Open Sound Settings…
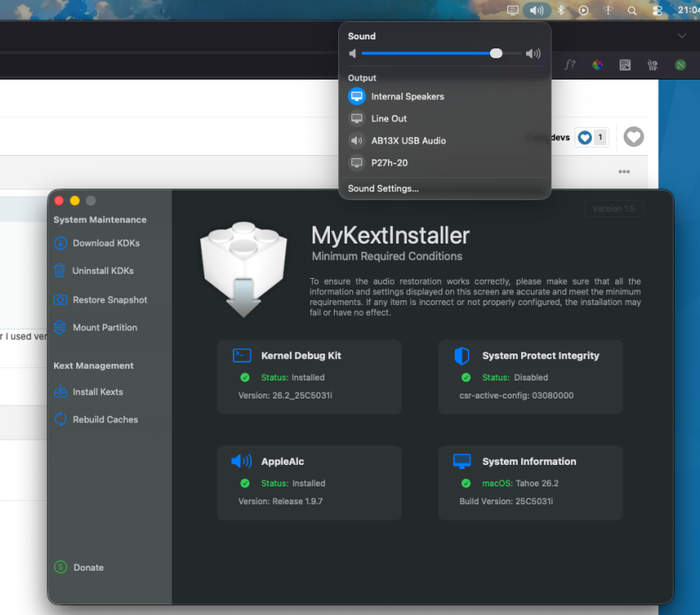Image resolution: width=700 pixels, height=615 pixels. (x=383, y=189)
